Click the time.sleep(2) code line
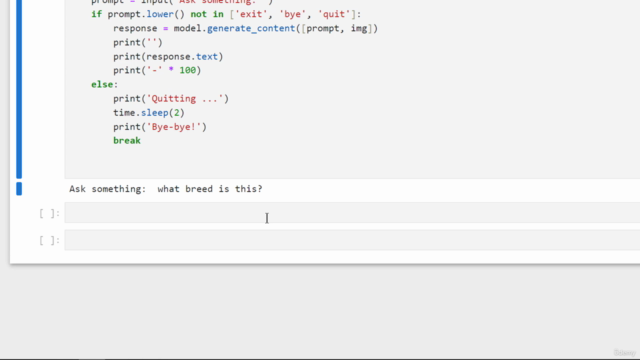Screen dimensions: 640x360 coord(149,113)
